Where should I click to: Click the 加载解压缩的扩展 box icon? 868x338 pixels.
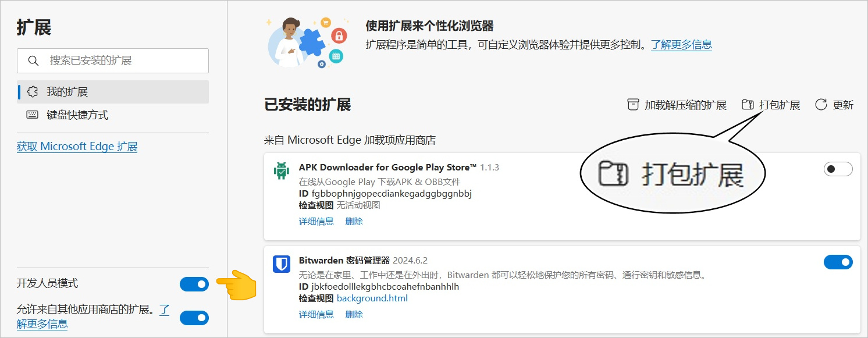point(633,105)
